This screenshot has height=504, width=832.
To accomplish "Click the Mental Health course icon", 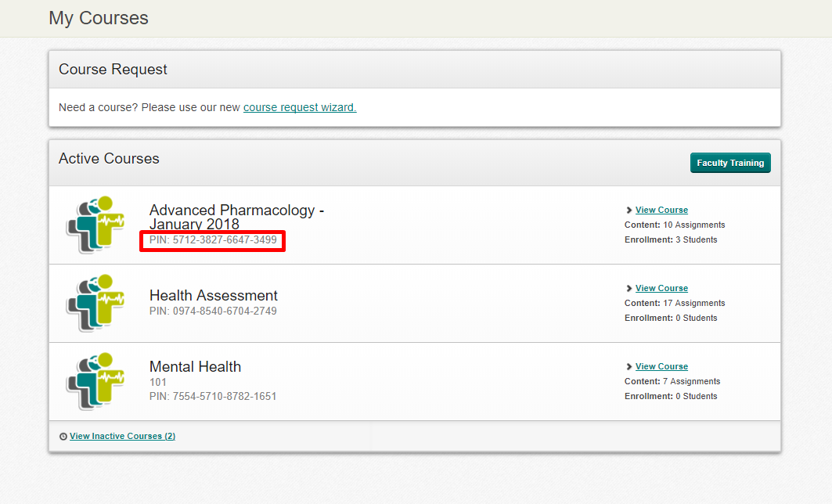I will [95, 381].
